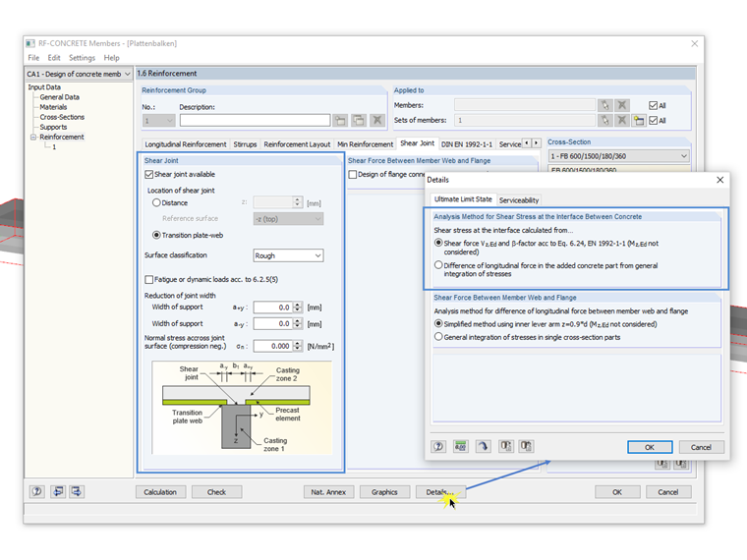Open the Settings menu
Image resolution: width=747 pixels, height=560 pixels.
coord(82,58)
